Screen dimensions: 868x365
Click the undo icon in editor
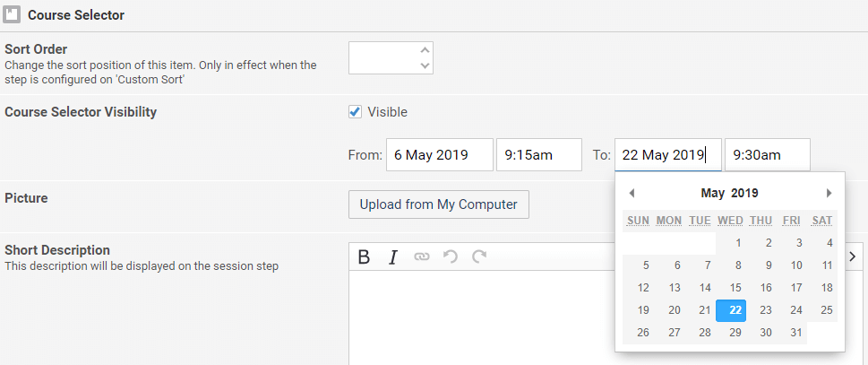451,257
